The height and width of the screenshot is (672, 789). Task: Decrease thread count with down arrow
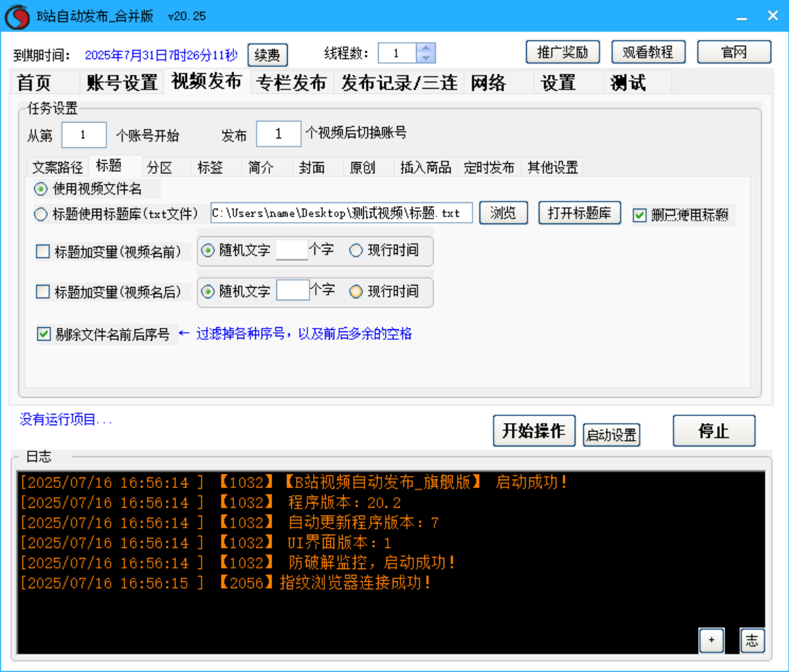[426, 57]
